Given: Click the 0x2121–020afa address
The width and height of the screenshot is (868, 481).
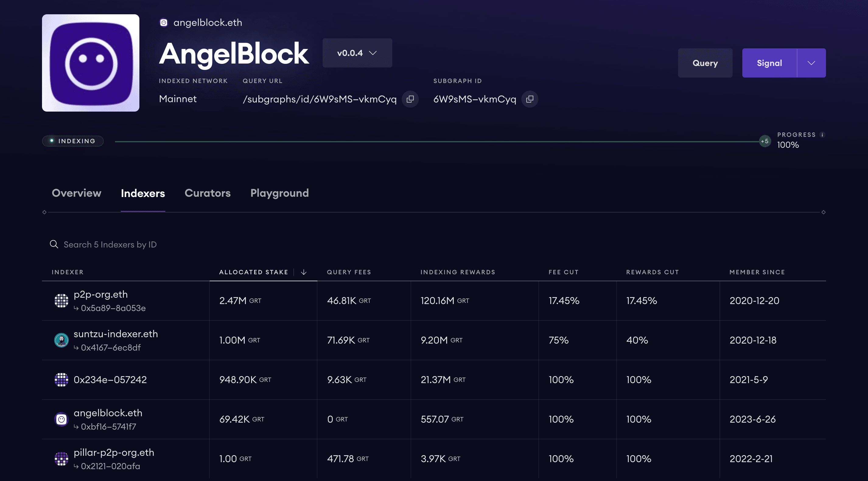Looking at the screenshot, I should [110, 466].
